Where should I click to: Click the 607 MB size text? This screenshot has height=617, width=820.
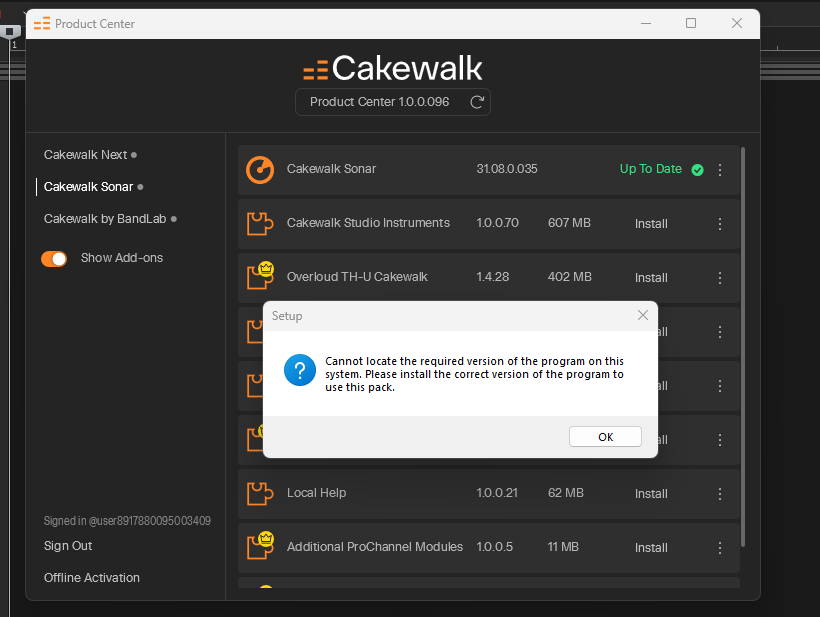pyautogui.click(x=569, y=223)
